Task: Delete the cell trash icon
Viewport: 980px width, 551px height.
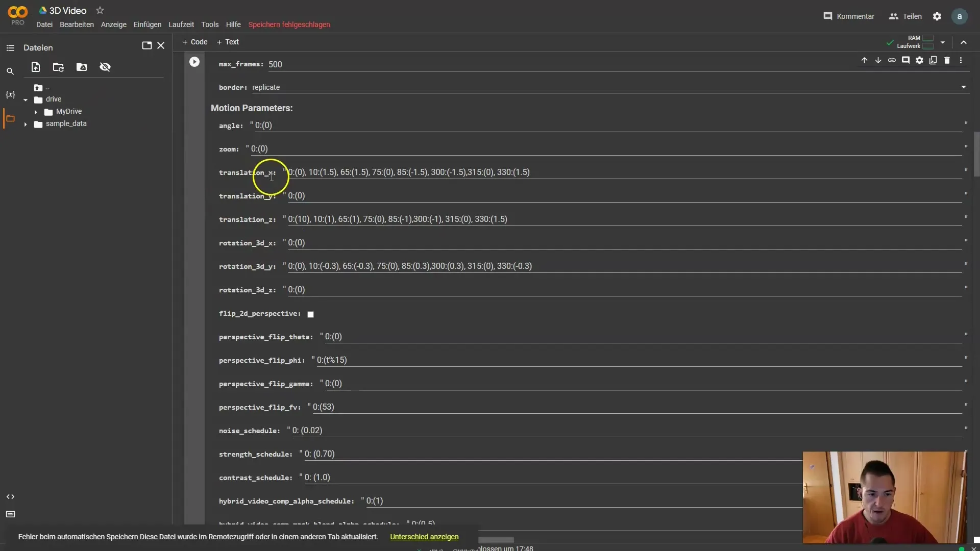Action: pyautogui.click(x=947, y=60)
